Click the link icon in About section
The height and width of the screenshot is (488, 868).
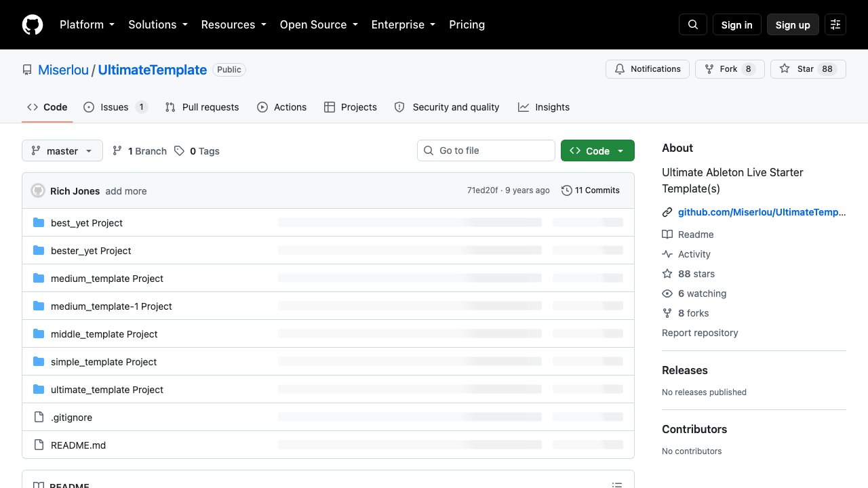(667, 212)
